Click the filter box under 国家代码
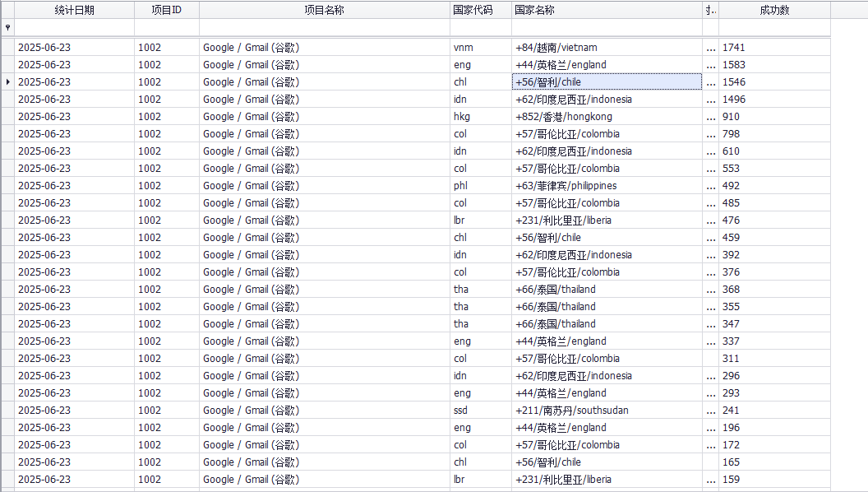 [x=481, y=27]
